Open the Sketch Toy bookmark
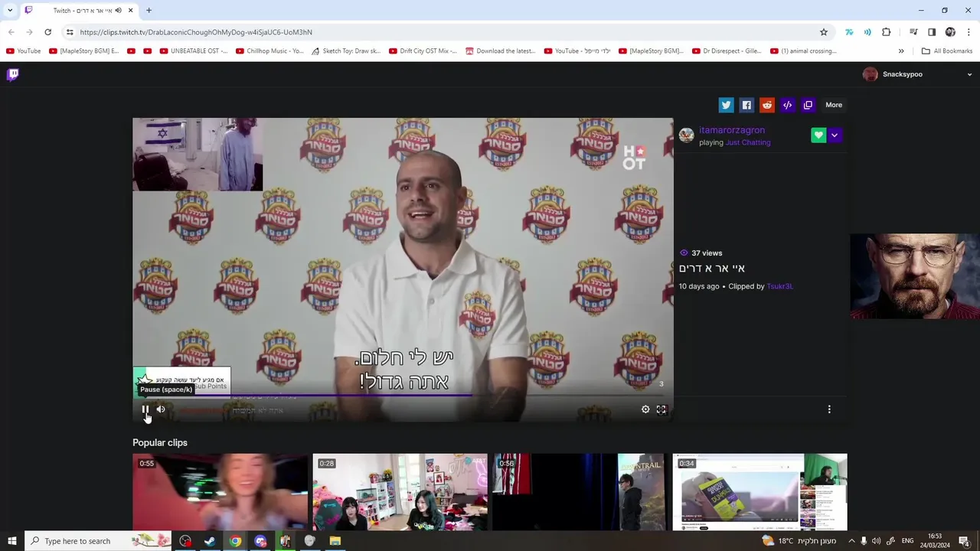 pyautogui.click(x=346, y=51)
